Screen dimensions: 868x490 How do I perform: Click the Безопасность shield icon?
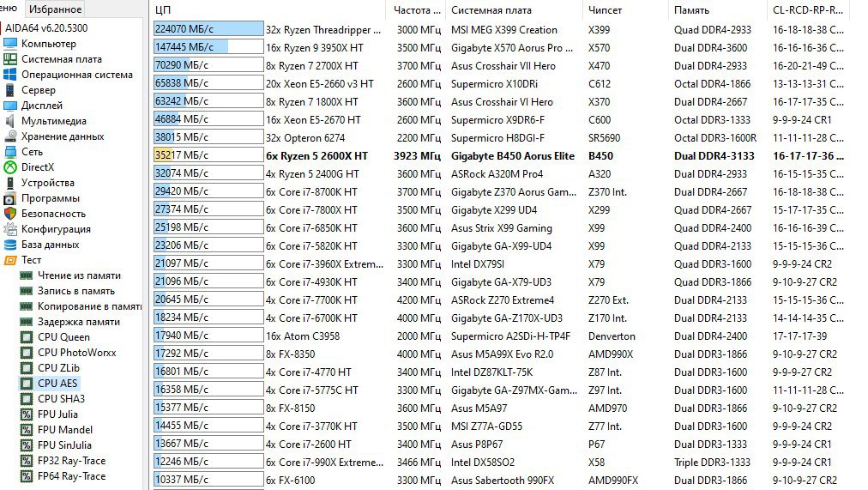[x=10, y=214]
